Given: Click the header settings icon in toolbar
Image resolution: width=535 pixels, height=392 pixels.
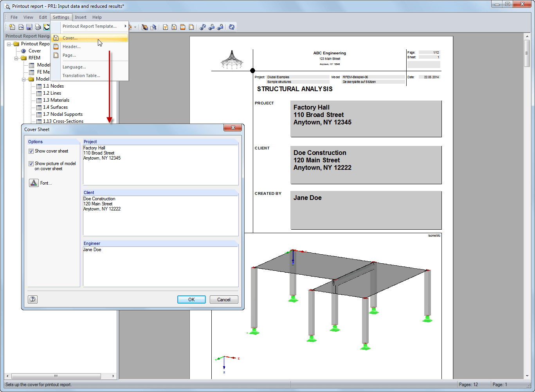Looking at the screenshot, I should [183, 27].
